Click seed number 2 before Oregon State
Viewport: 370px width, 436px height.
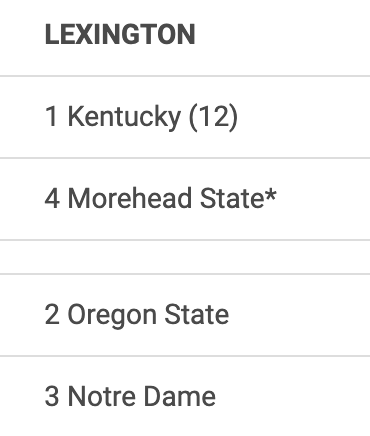coord(52,314)
